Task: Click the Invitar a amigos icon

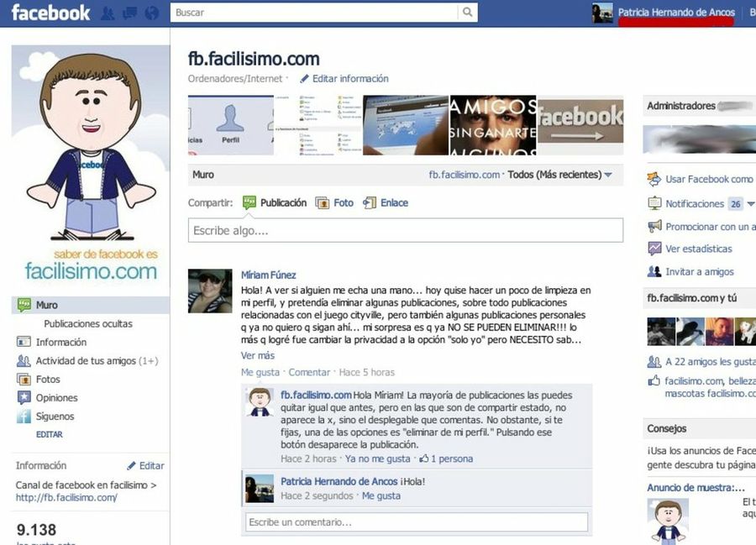Action: (x=654, y=272)
